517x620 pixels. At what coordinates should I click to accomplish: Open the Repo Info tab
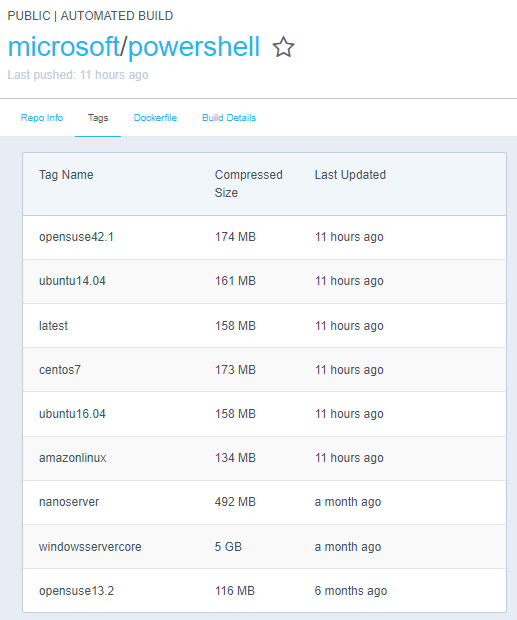42,118
